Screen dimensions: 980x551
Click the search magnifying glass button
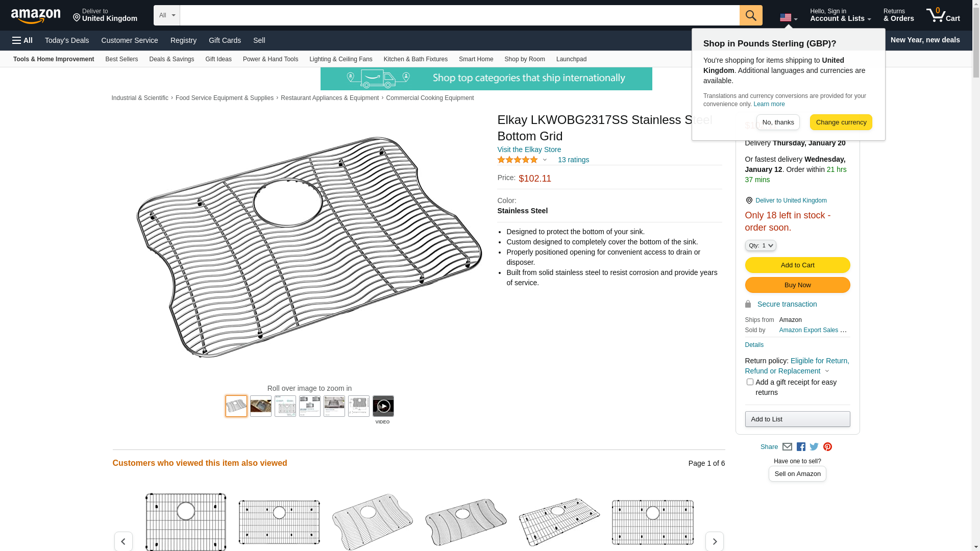coord(750,15)
